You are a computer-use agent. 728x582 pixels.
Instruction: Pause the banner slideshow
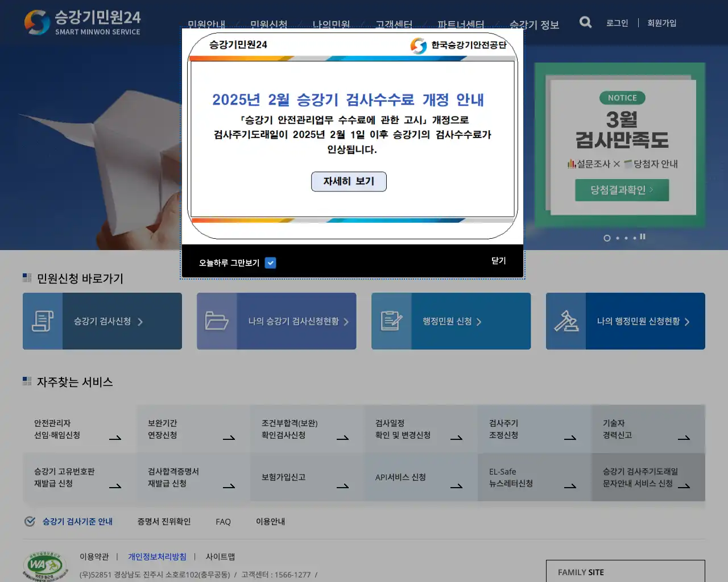(x=643, y=236)
